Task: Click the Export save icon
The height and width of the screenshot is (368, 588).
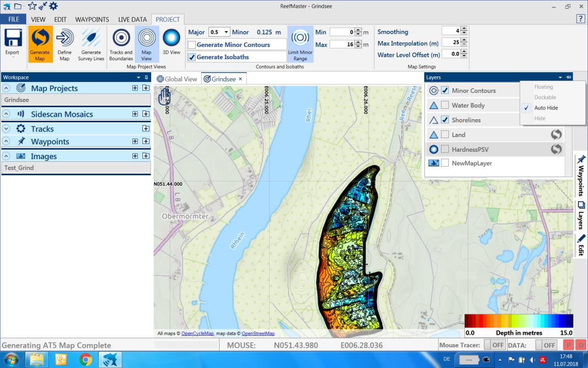Action: [13, 38]
